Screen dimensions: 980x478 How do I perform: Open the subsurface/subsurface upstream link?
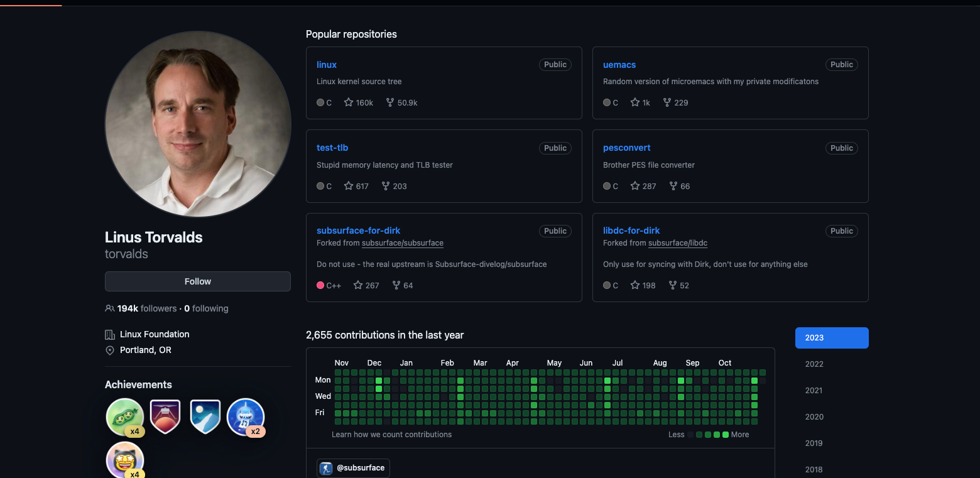tap(403, 243)
